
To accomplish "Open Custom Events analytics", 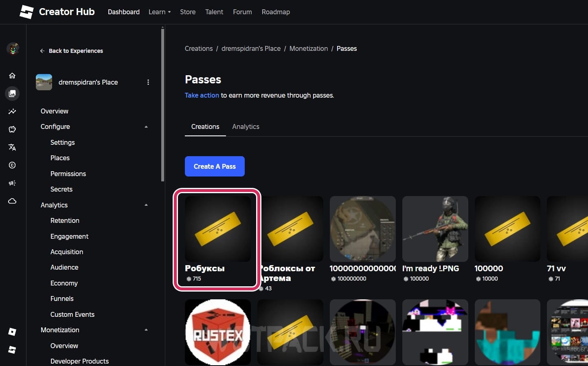I will (72, 314).
